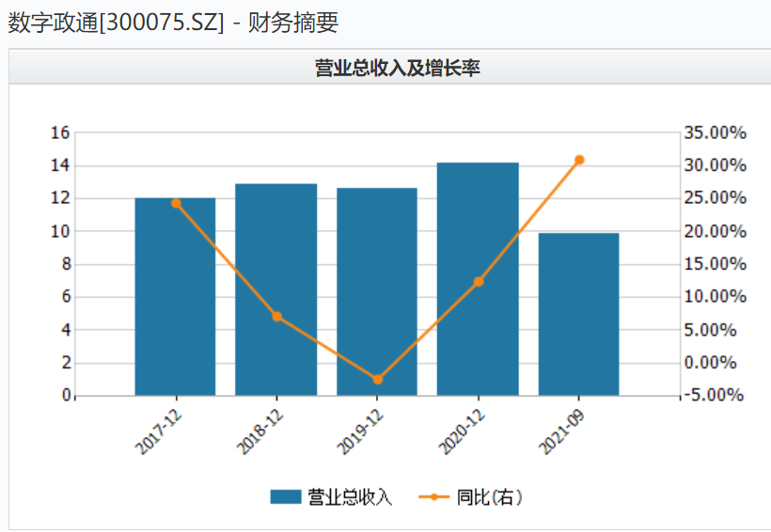
Task: Click the 2021-09 x-axis label
Action: (562, 432)
